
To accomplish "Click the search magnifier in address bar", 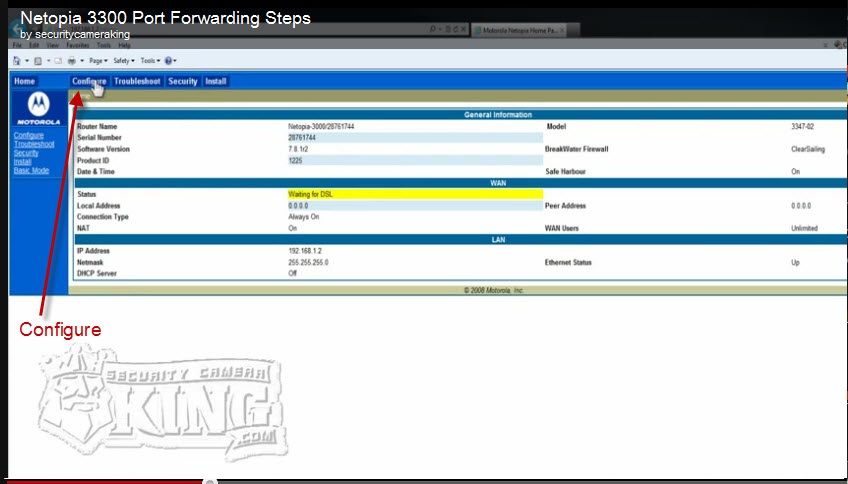I will tap(433, 29).
